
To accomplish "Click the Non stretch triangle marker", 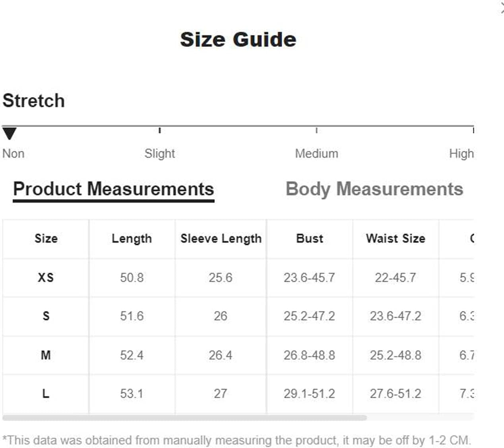I will coord(9,134).
